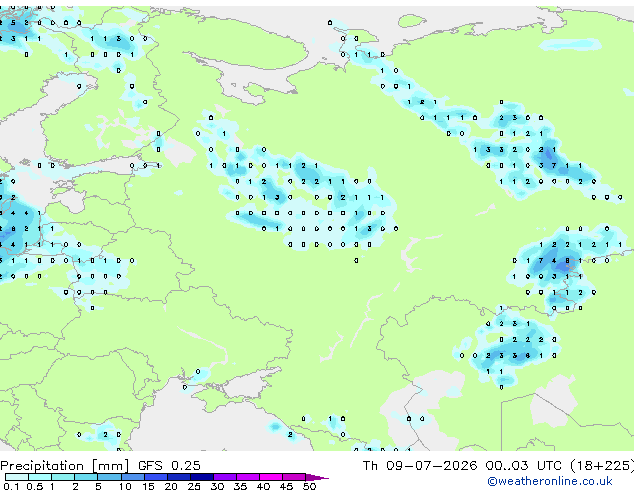
Task: Click the "00..03 UTC" time text
Action: (x=524, y=465)
